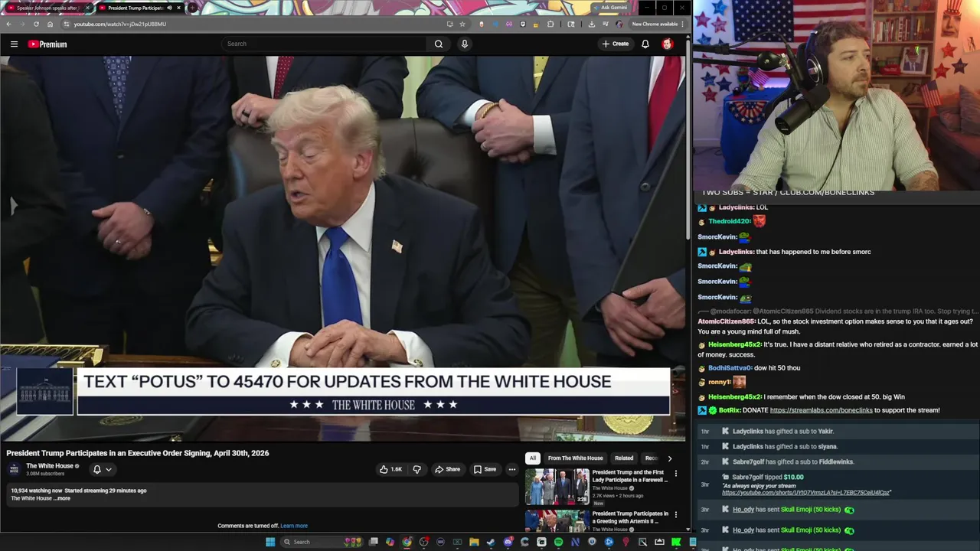Open the Chrome extensions puzzle icon

[x=550, y=24]
